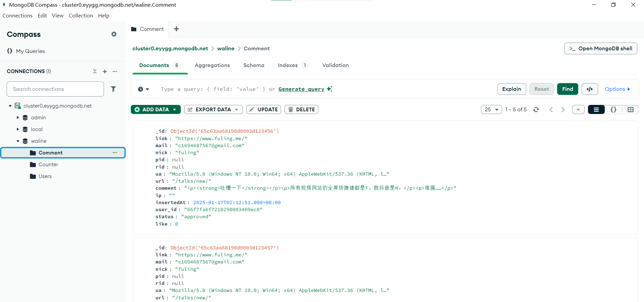The height and width of the screenshot is (302, 644).
Task: Switch to Validation tab
Action: [335, 65]
